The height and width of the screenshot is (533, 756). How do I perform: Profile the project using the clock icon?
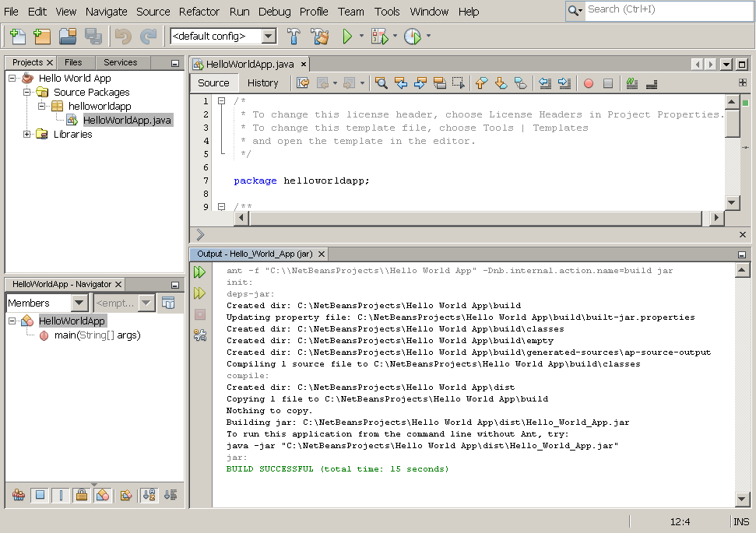tap(411, 36)
